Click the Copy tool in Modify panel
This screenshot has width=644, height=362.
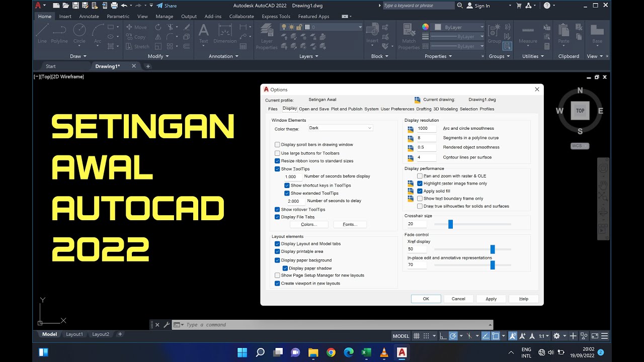136,37
